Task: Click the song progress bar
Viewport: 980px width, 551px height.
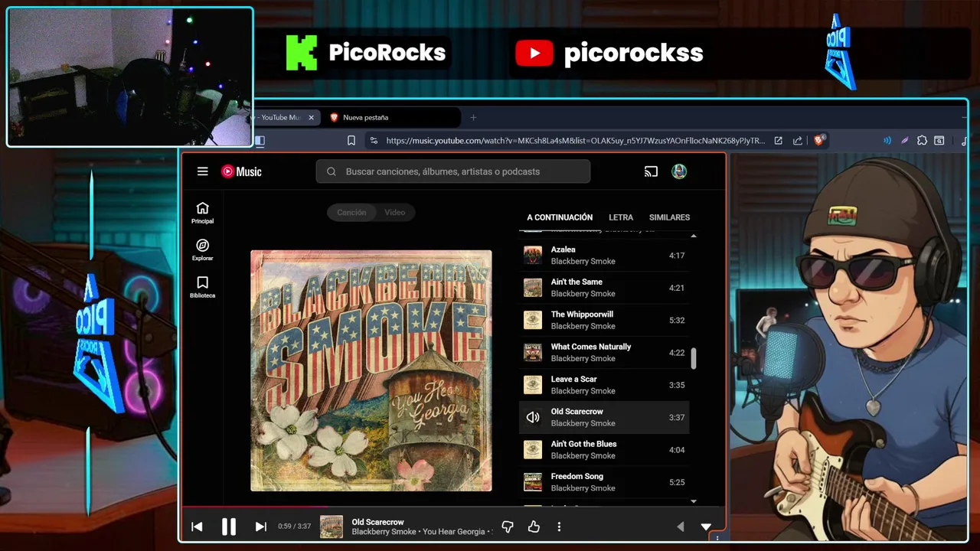Action: [453, 507]
